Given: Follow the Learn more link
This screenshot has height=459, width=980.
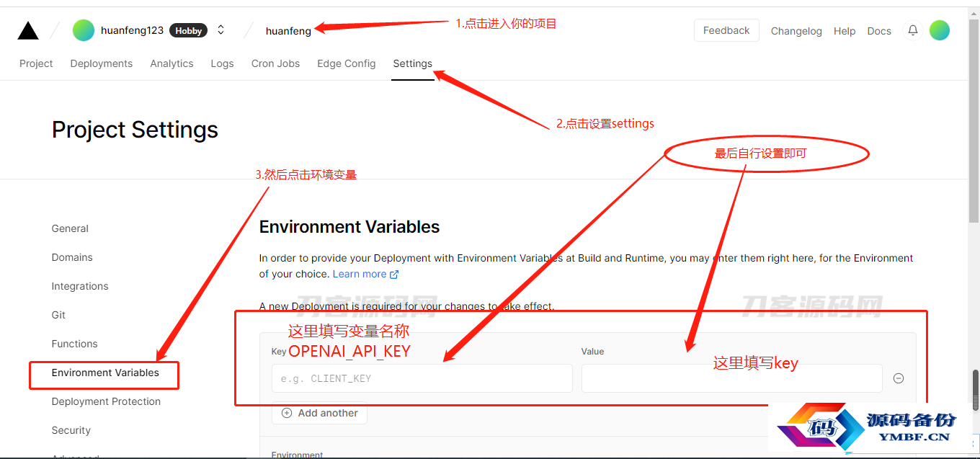Looking at the screenshot, I should [x=365, y=274].
